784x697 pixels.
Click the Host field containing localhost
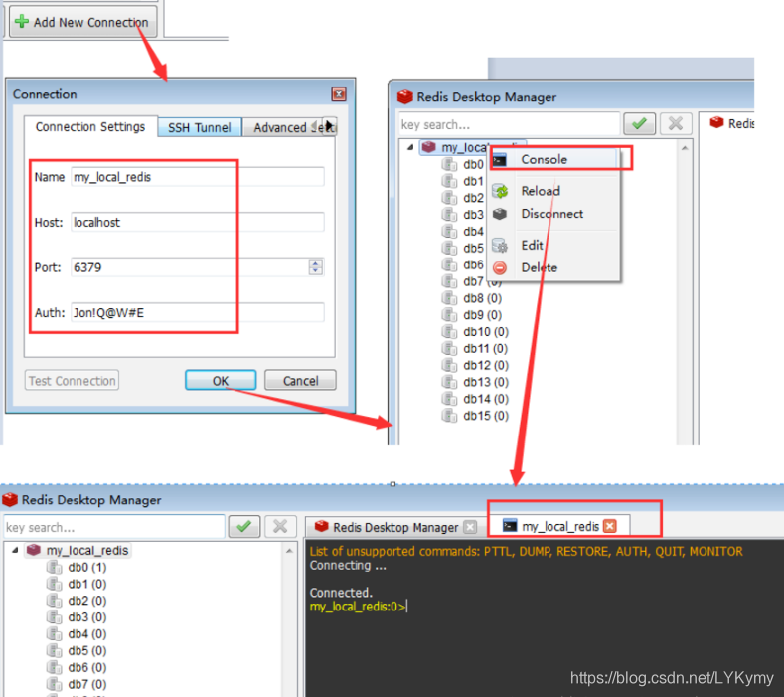[198, 222]
